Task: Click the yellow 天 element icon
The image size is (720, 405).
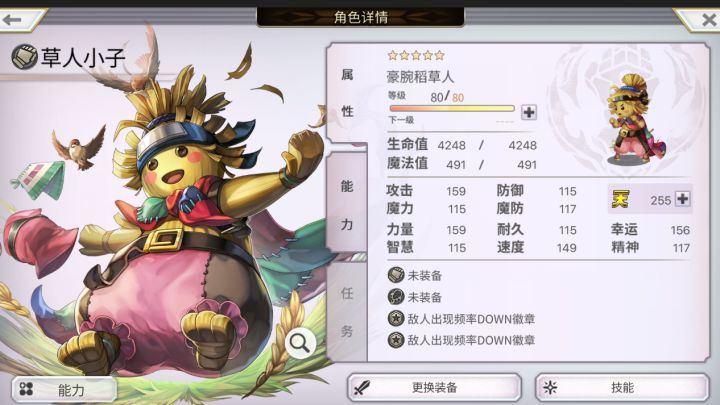Action: 620,199
